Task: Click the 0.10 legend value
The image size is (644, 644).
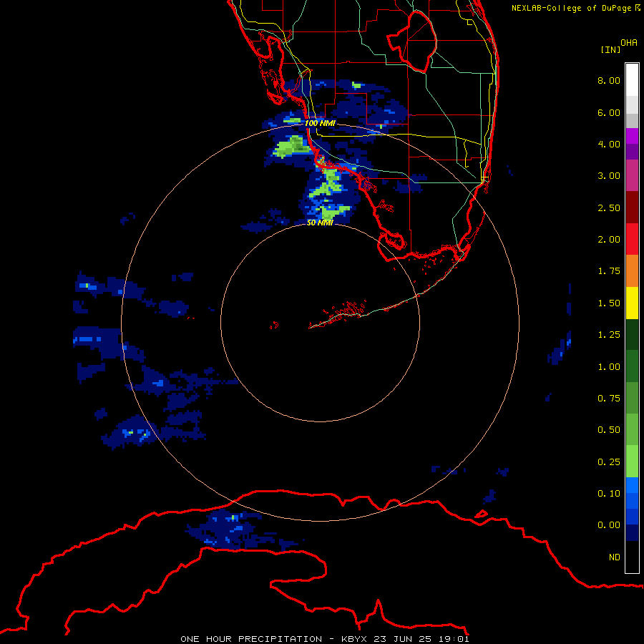Action: 609,494
